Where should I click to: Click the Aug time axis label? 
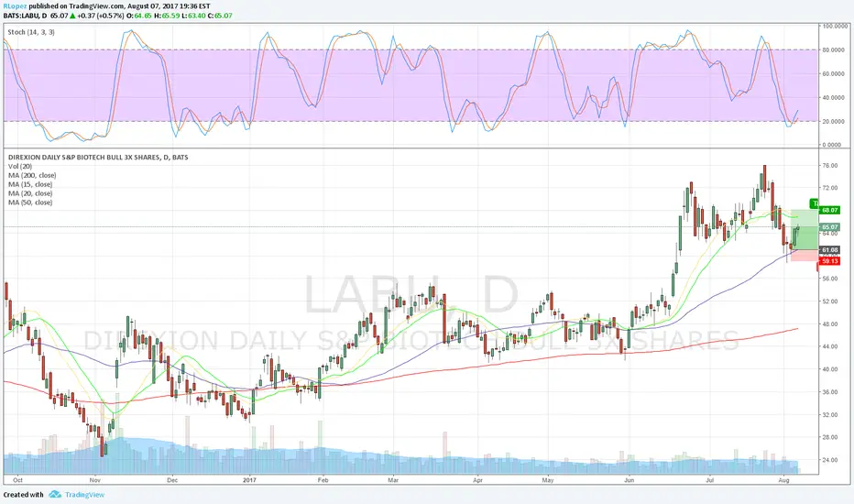783,480
